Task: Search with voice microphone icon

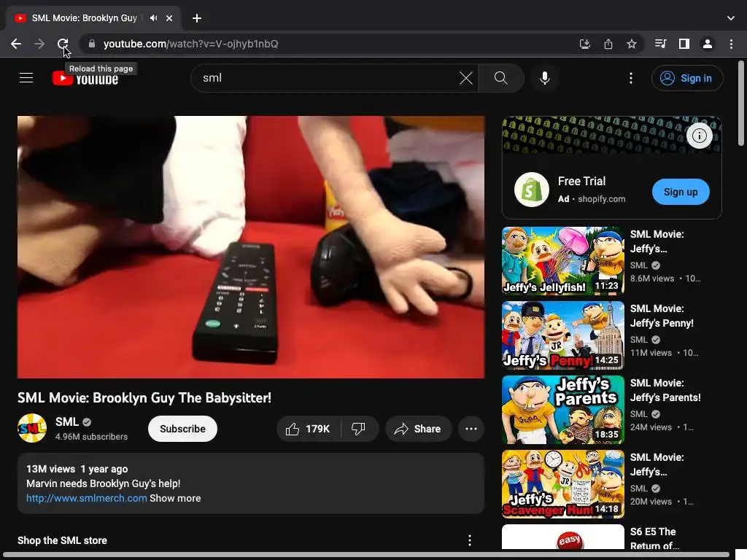Action: [544, 77]
